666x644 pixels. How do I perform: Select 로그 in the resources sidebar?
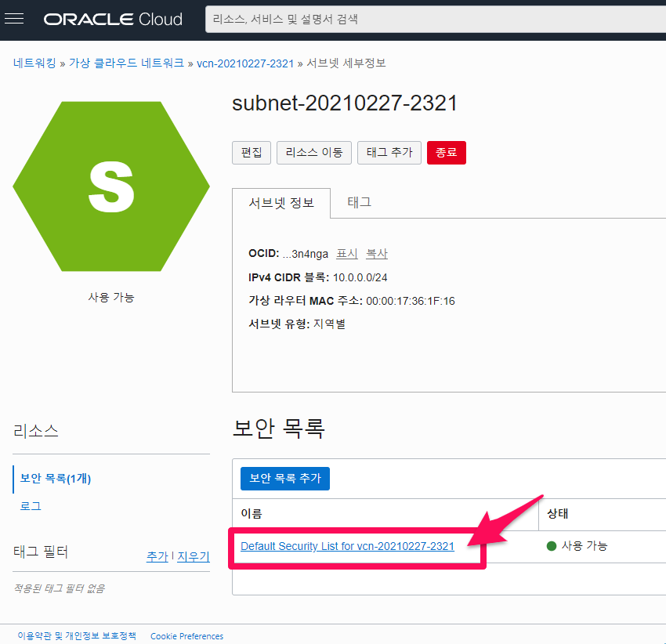31,506
